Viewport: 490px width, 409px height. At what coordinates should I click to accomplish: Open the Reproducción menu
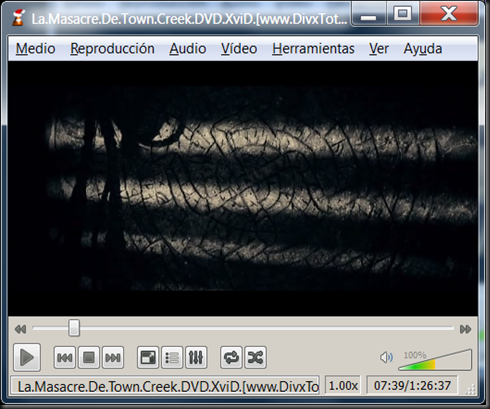pyautogui.click(x=112, y=49)
